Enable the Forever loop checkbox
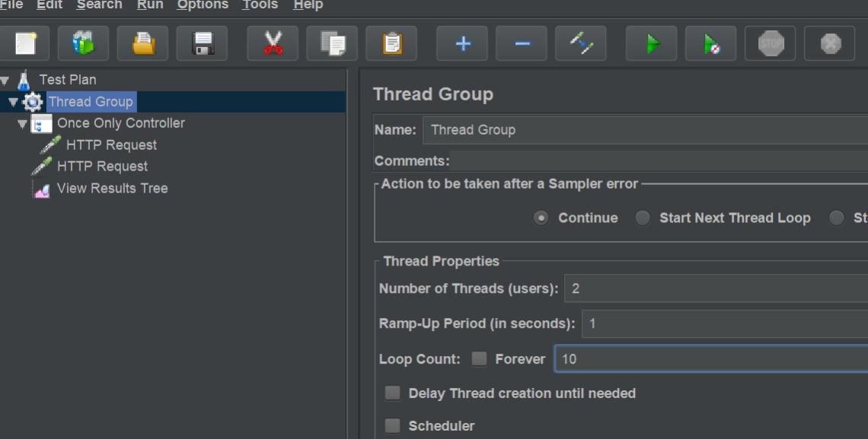 480,359
